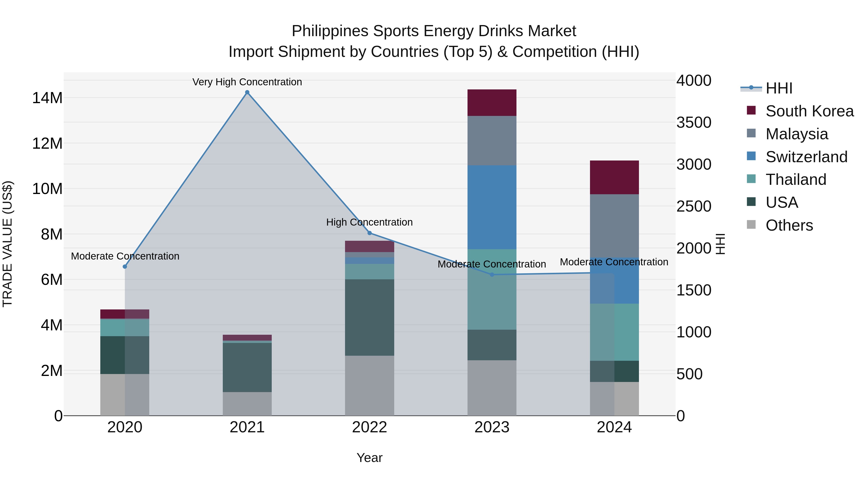868x488 pixels.
Task: Click the 2500 right-axis tick label
Action: (694, 206)
